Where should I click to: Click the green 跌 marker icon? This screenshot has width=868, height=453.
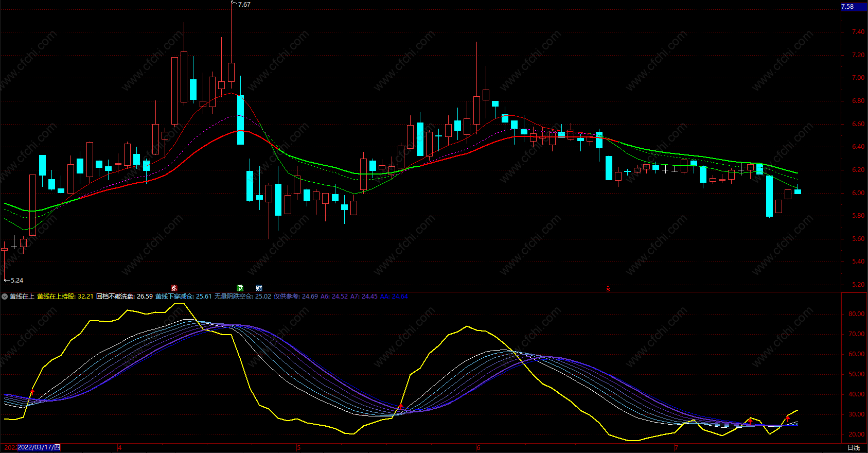coord(240,288)
